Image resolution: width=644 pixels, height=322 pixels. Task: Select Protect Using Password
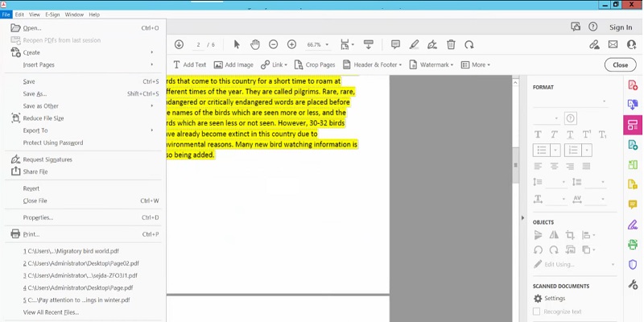click(x=85, y=143)
